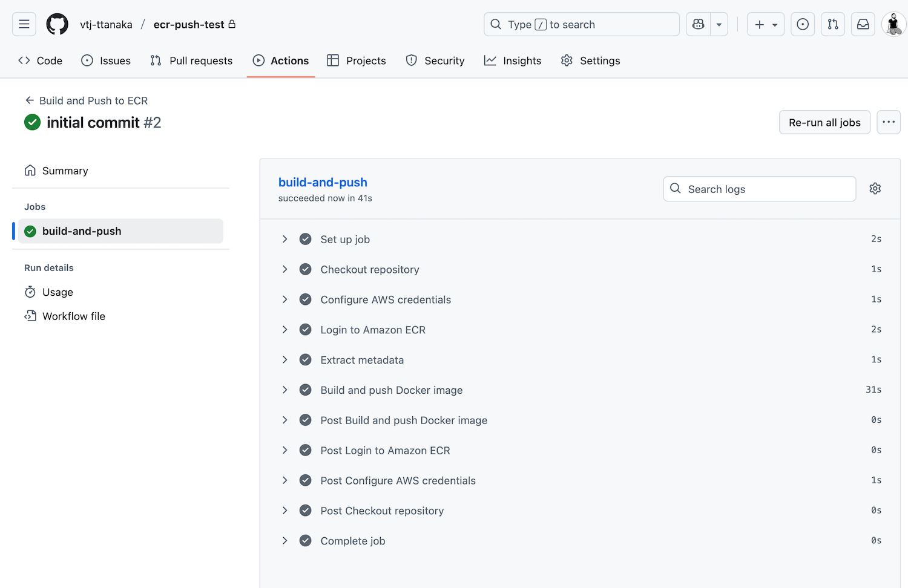Open the GitHub homepage logo
The image size is (908, 588).
[58, 24]
